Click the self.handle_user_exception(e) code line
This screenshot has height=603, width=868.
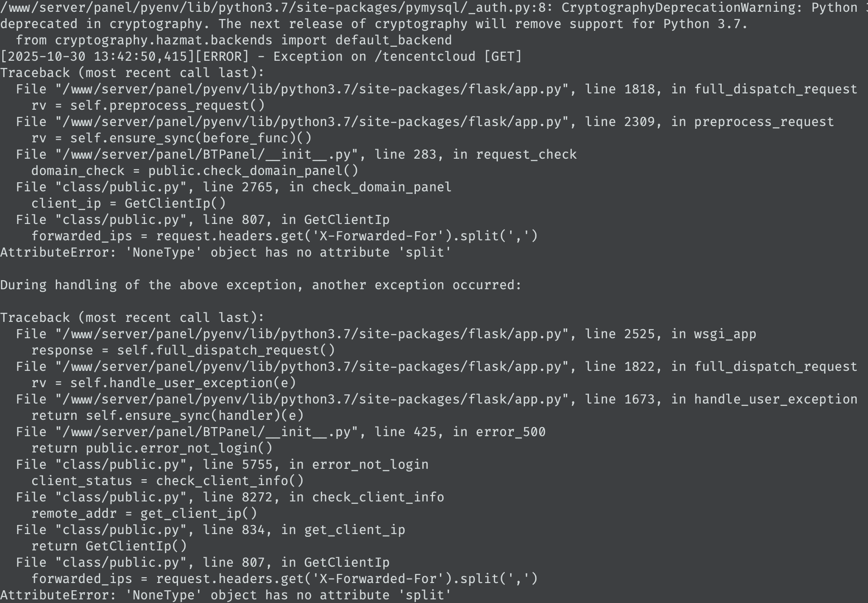(x=164, y=383)
